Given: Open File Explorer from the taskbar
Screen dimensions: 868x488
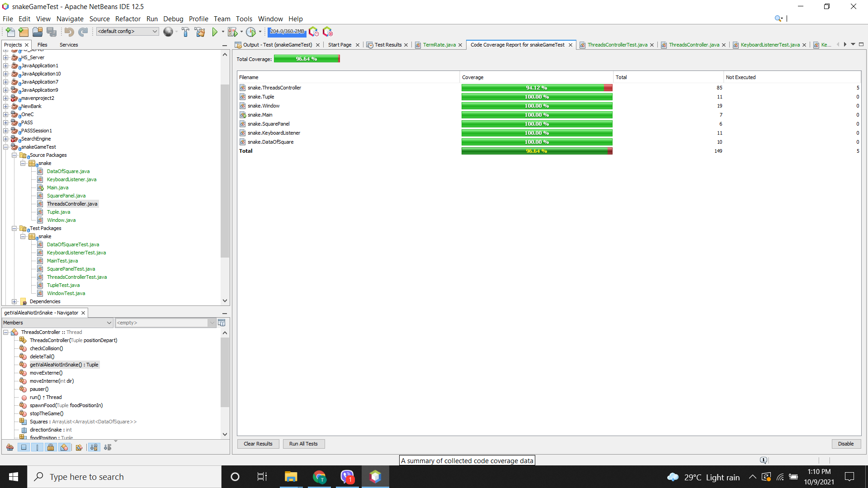Looking at the screenshot, I should [x=291, y=477].
